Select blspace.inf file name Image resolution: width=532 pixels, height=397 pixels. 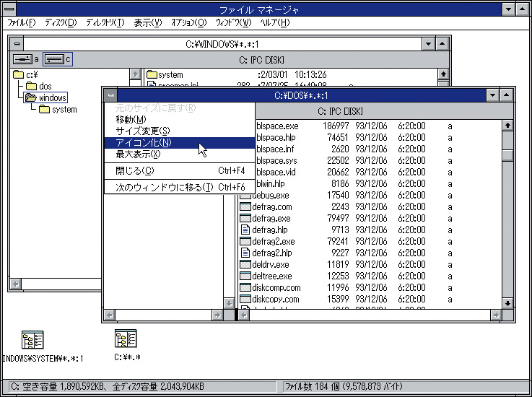275,149
